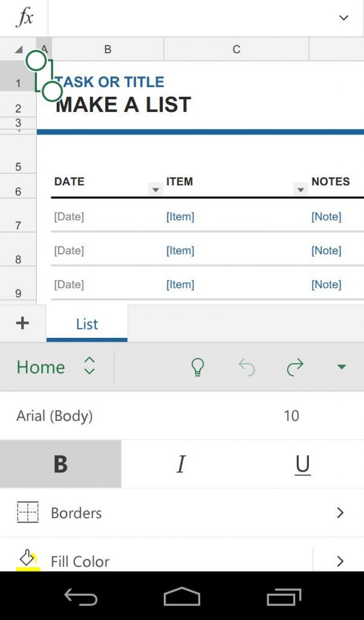
Task: Toggle Underline formatting
Action: (303, 464)
